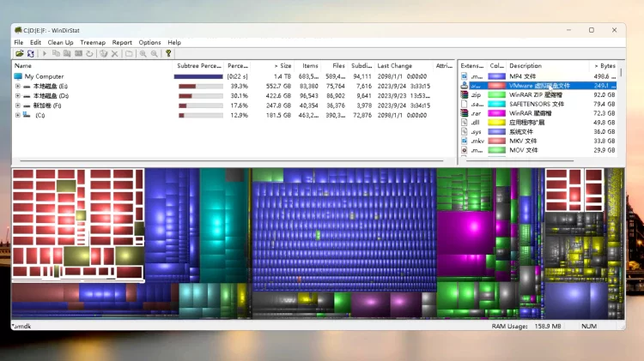Sort by the Size column header
Image resolution: width=644 pixels, height=361 pixels.
point(283,65)
